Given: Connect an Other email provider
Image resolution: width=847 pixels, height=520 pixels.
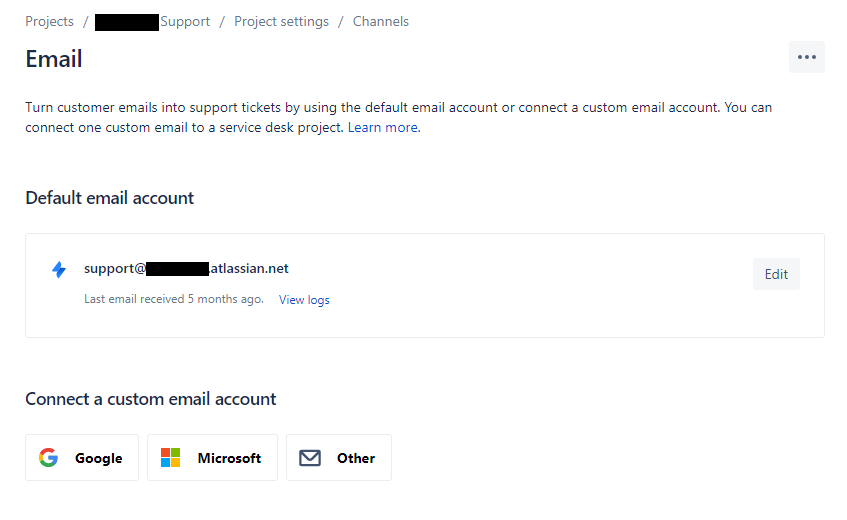Looking at the screenshot, I should point(339,457).
